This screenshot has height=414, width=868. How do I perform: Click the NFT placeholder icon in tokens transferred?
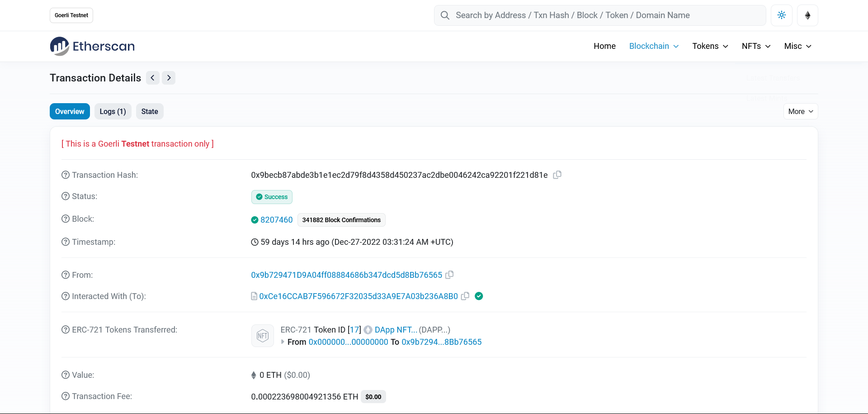pos(262,335)
